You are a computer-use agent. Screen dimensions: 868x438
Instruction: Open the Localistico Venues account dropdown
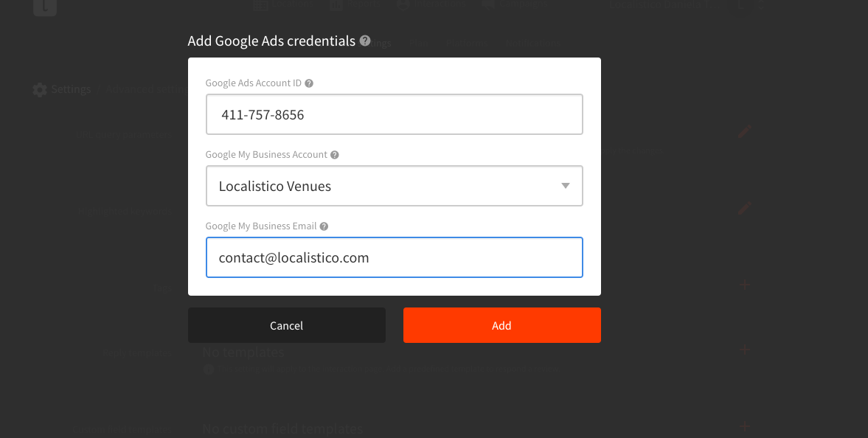(394, 186)
